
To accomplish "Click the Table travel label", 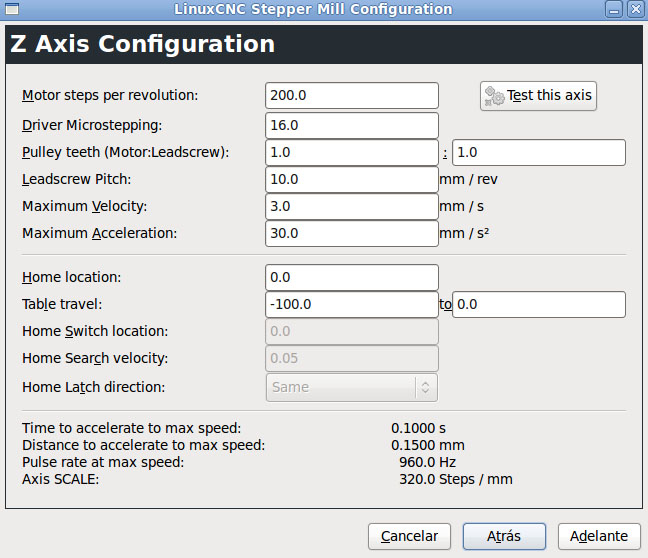I will pos(62,305).
